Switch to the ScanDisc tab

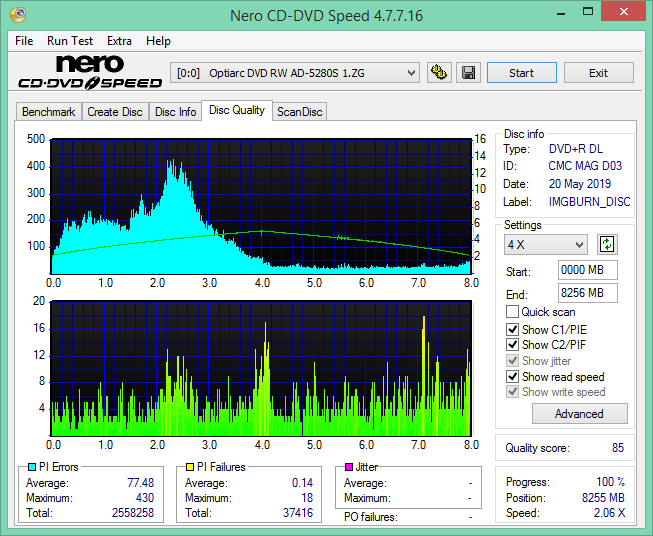(299, 112)
